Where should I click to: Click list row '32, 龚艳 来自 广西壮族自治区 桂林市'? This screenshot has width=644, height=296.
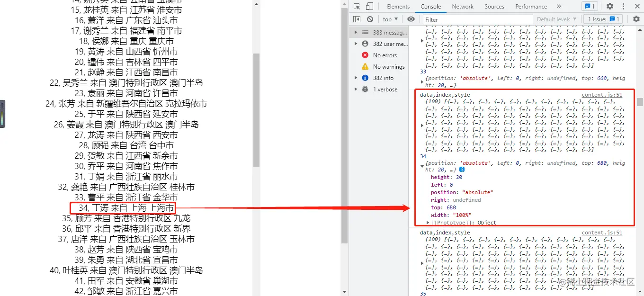point(126,187)
